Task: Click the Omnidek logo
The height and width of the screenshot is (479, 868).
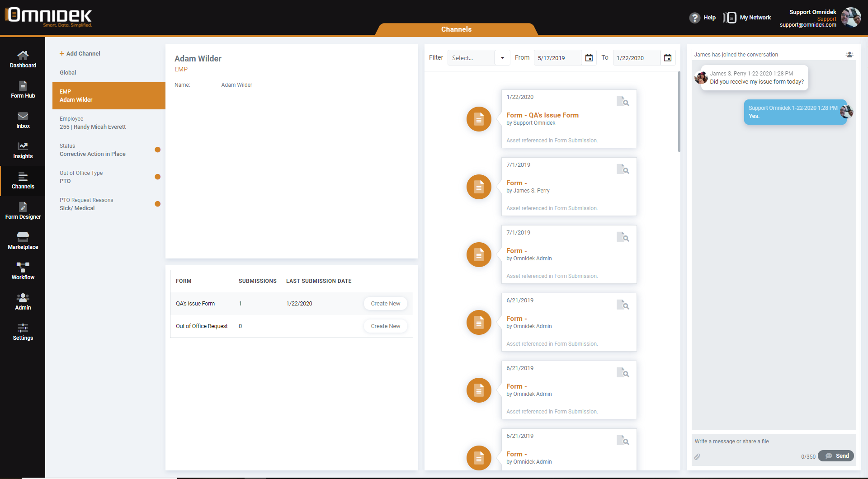Action: tap(48, 16)
